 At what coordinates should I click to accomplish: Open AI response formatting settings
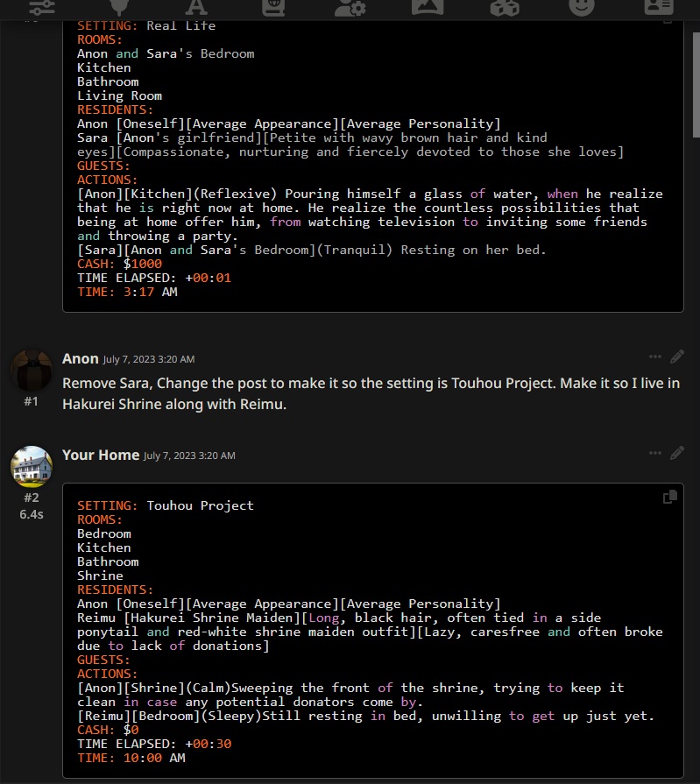197,8
